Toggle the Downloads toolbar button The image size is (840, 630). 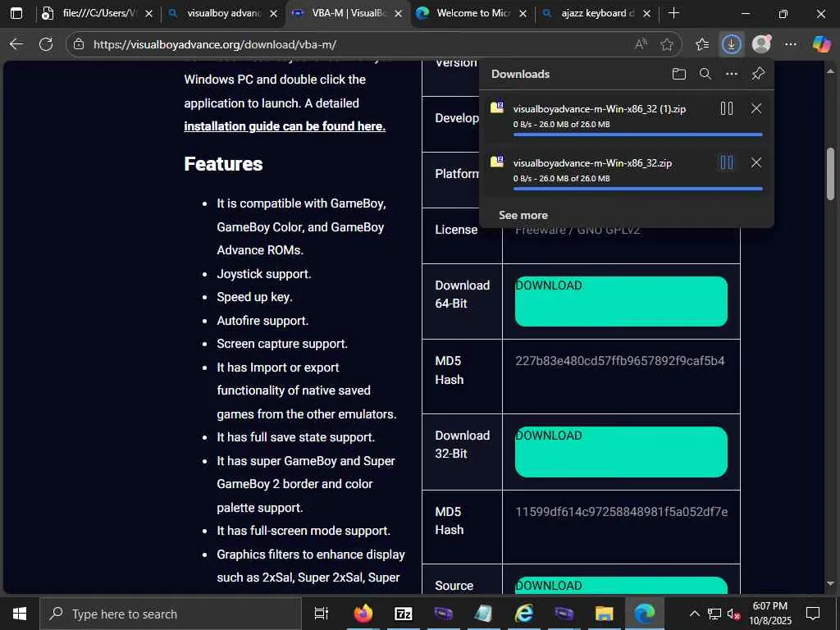coord(731,44)
